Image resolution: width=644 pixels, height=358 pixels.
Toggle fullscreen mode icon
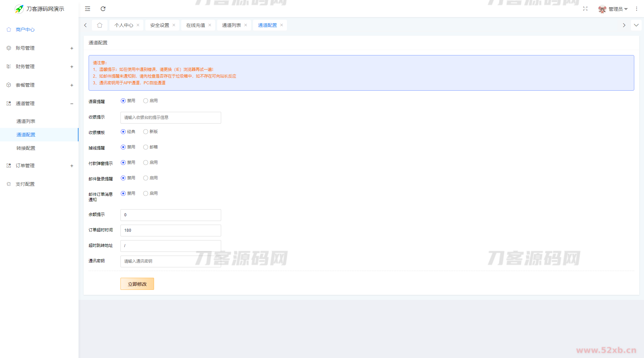[585, 9]
